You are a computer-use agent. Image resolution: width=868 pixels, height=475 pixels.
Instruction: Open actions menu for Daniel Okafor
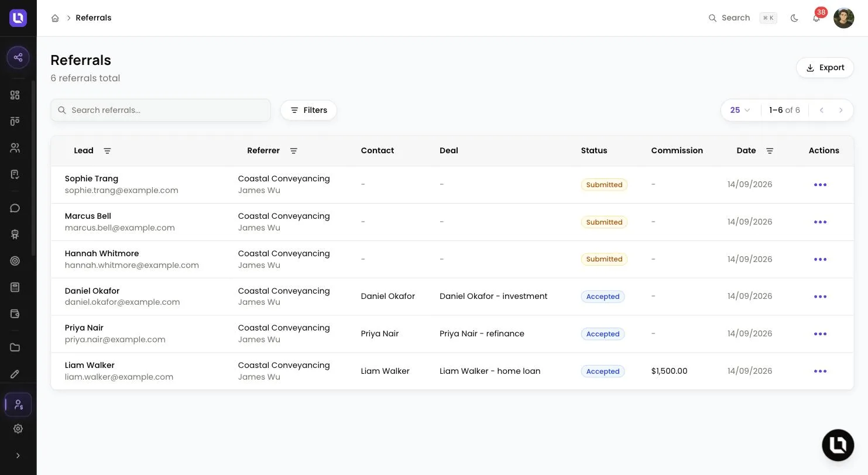coord(820,297)
